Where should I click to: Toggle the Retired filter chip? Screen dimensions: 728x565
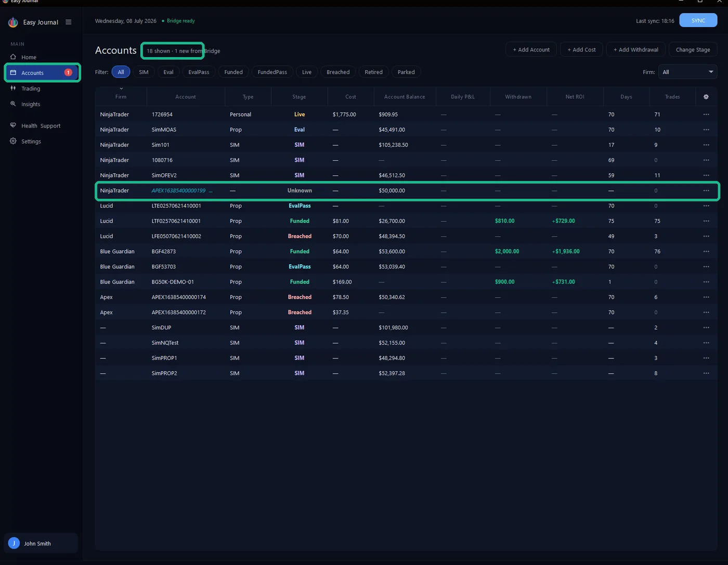373,72
